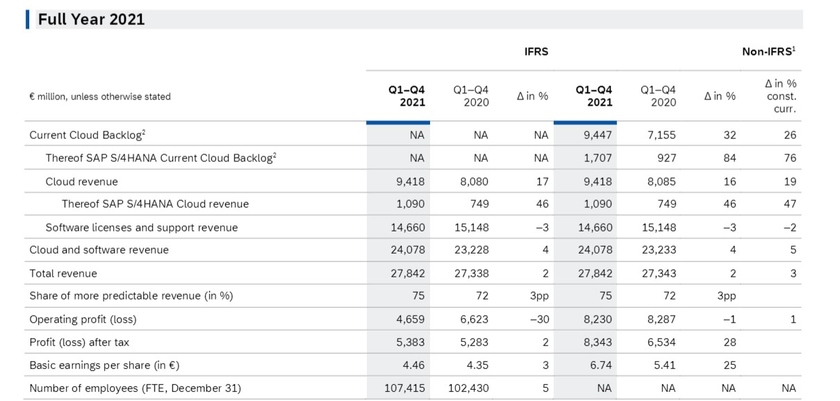840x401 pixels.
Task: Click Share of more predictable revenue label
Action: pyautogui.click(x=130, y=296)
